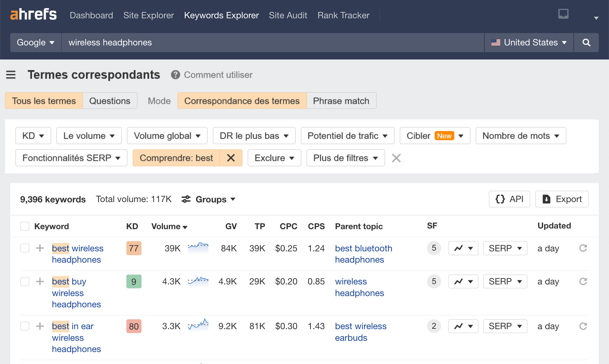Open the trend chart for "best wireless headphones"
The height and width of the screenshot is (364, 609).
[463, 248]
